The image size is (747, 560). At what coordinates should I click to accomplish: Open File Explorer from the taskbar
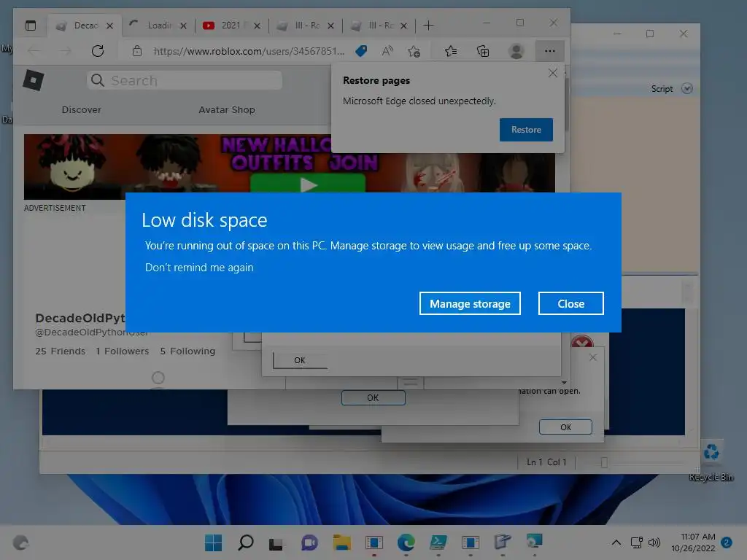[341, 542]
